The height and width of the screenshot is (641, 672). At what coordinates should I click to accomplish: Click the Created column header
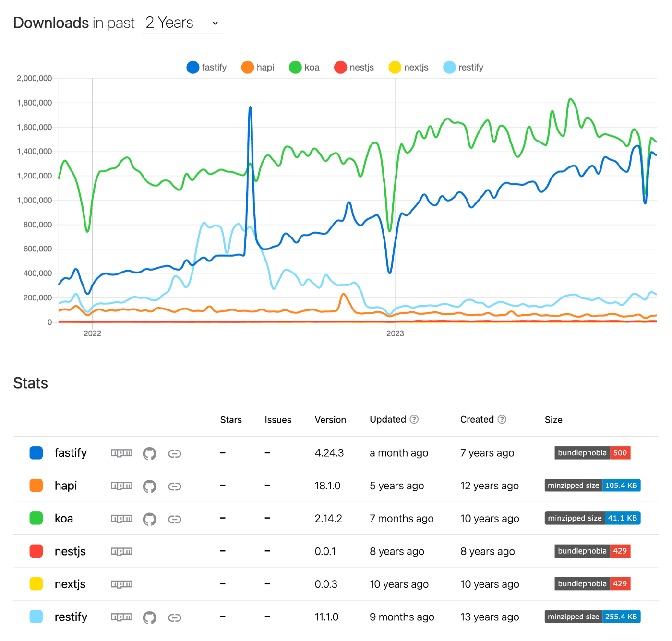[477, 420]
